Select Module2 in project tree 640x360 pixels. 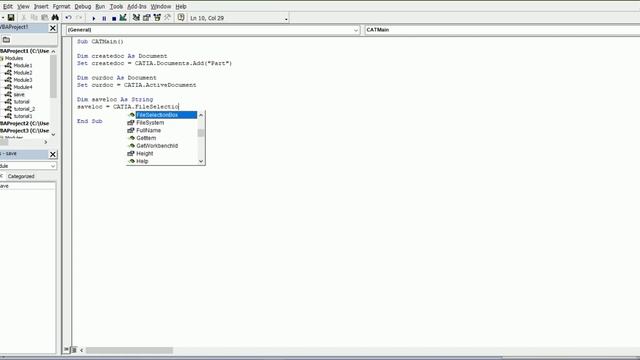click(x=22, y=73)
